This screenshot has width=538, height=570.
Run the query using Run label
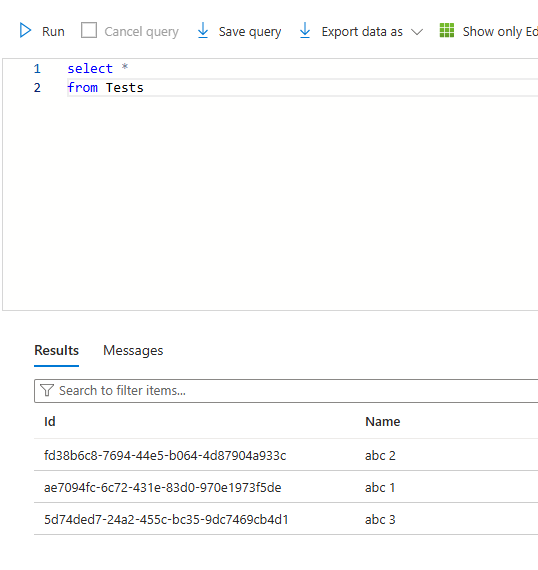(x=53, y=32)
